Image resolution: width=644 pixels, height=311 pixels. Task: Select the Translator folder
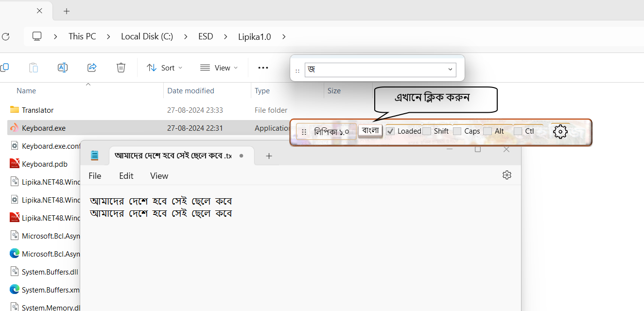point(37,110)
